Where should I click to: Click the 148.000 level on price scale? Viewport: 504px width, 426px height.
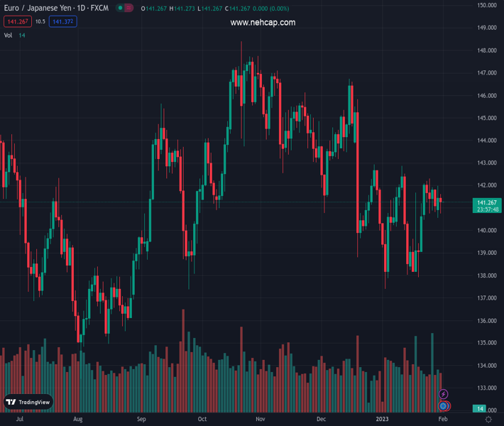pos(486,50)
